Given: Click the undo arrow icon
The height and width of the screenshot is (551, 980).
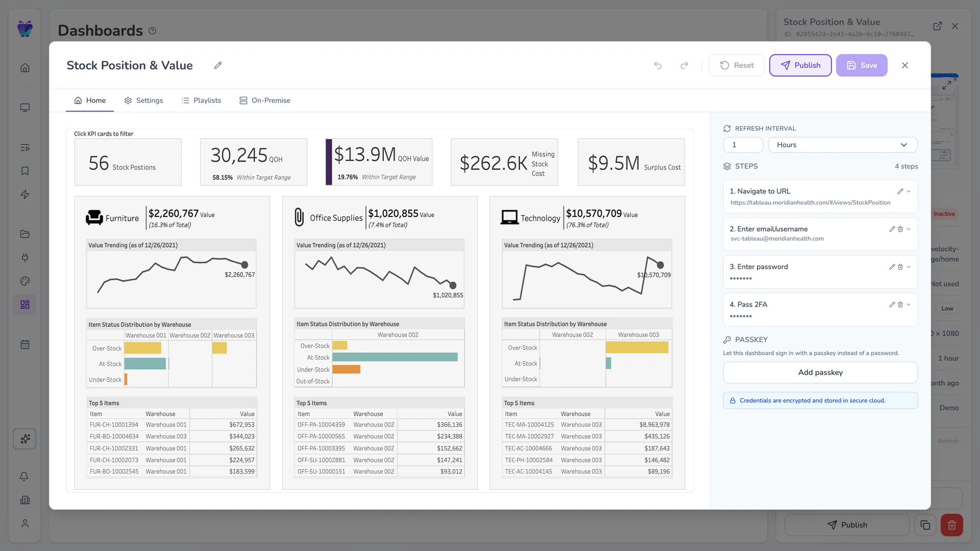Looking at the screenshot, I should [658, 65].
